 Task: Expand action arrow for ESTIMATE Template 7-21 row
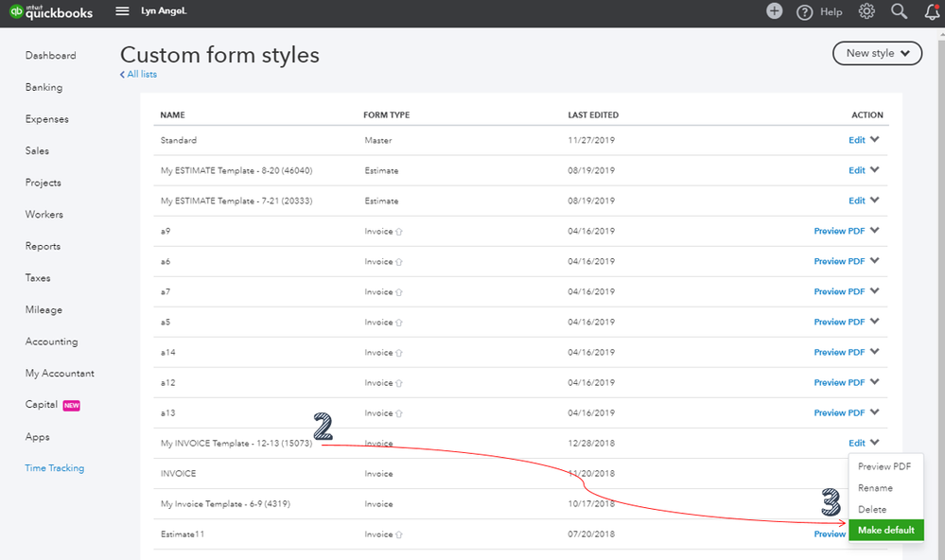point(874,200)
